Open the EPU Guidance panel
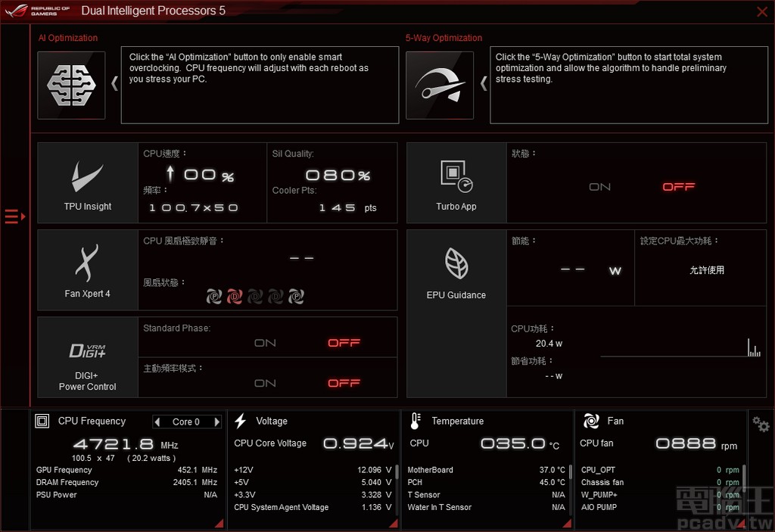Screen dimensions: 775x532 tap(456, 313)
